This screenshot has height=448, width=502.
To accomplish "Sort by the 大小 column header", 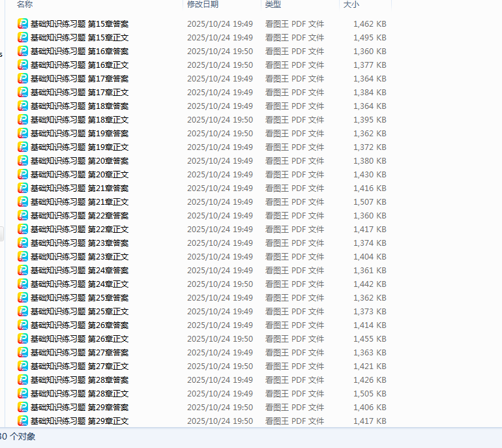I will [x=351, y=5].
